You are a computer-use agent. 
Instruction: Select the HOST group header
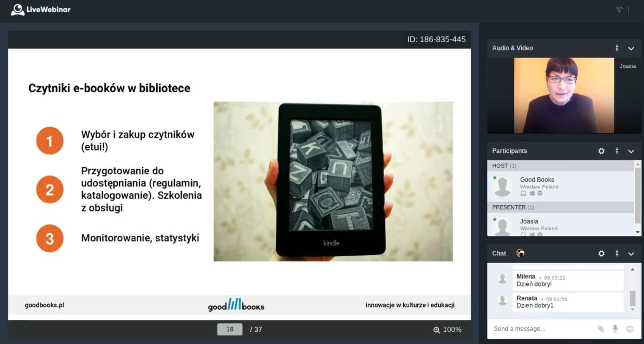(560, 166)
